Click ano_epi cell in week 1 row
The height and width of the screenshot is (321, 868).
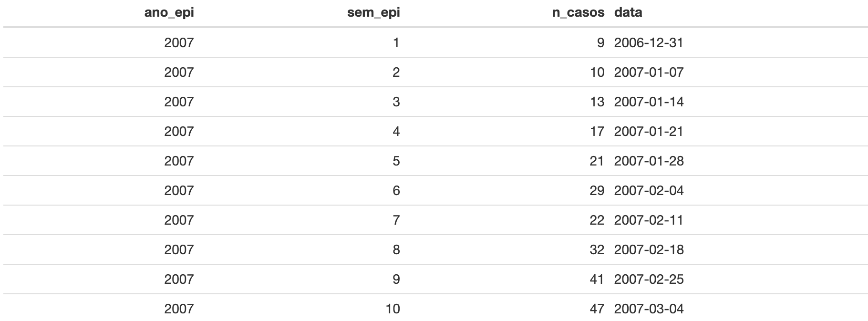click(179, 43)
